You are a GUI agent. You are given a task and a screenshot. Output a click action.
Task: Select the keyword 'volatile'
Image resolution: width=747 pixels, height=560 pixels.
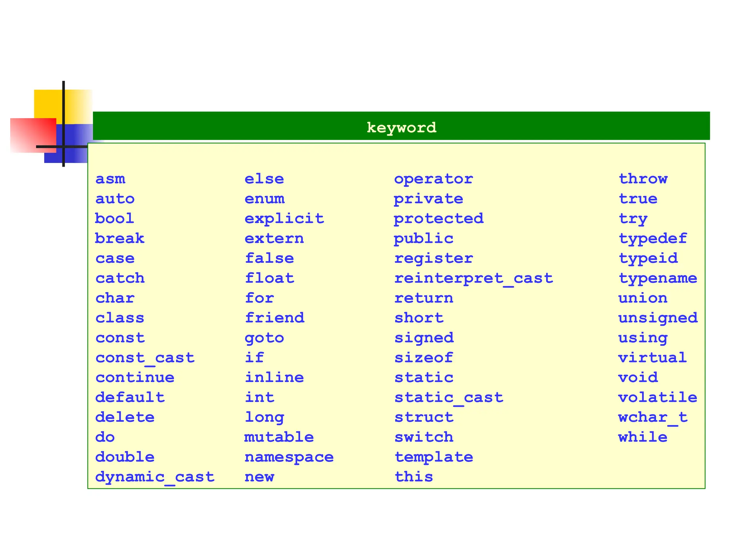tap(658, 397)
